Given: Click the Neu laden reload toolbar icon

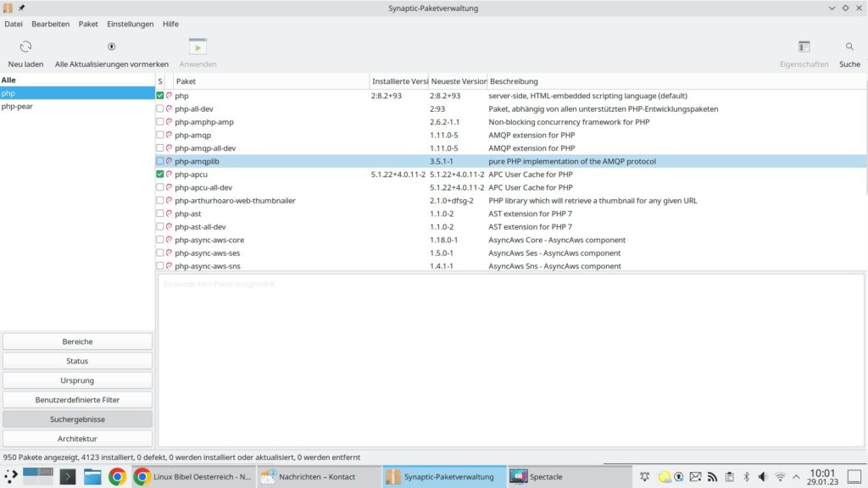Looking at the screenshot, I should click(25, 47).
